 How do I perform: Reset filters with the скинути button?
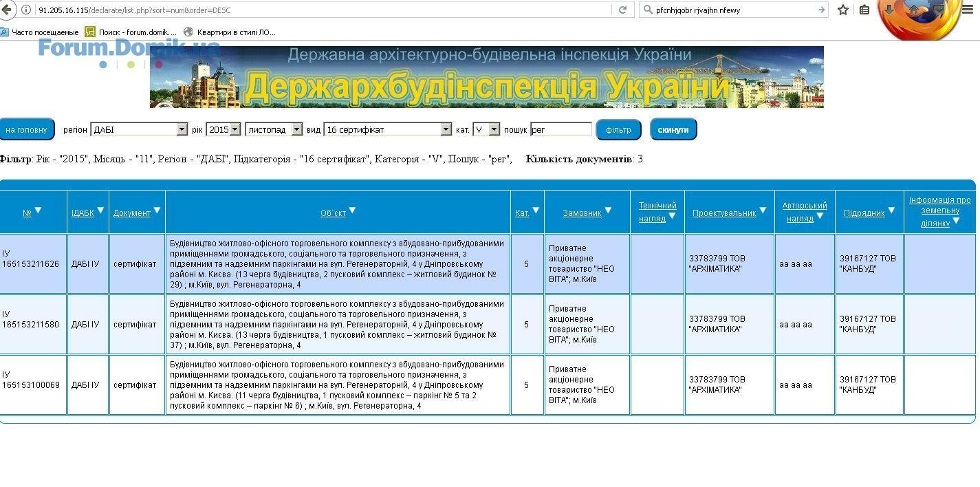673,129
